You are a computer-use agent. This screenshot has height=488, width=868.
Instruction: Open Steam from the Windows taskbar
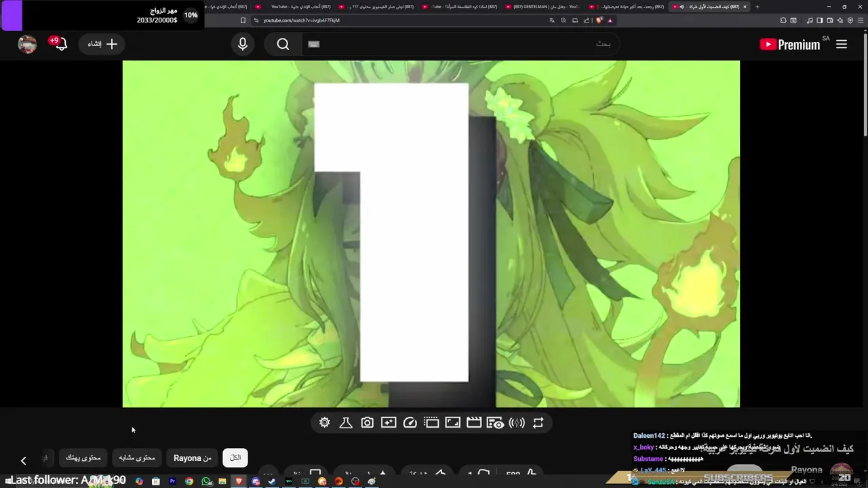tap(272, 481)
